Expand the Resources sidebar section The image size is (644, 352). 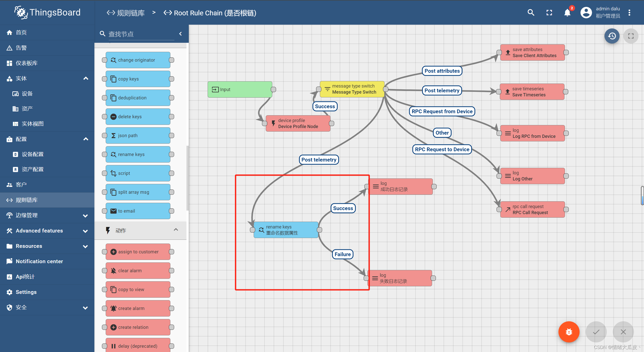click(x=86, y=246)
